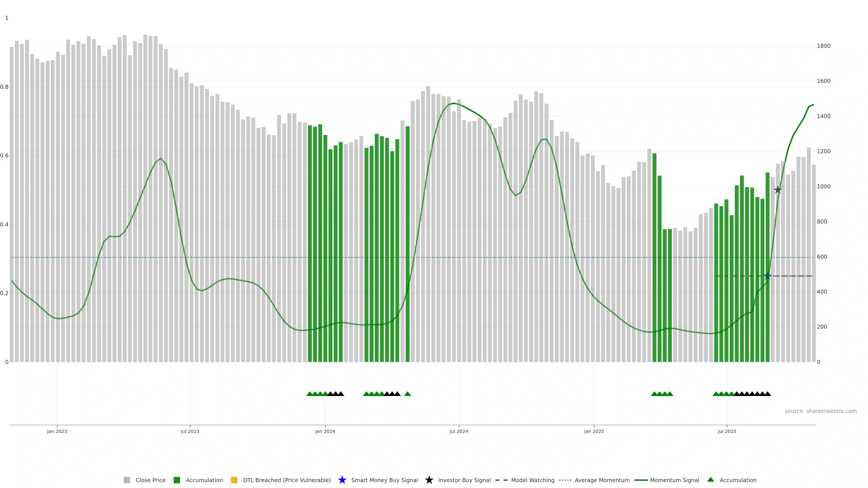Click the isolated green accumulation triangle marker
The width and height of the screenshot is (868, 488).
(407, 394)
